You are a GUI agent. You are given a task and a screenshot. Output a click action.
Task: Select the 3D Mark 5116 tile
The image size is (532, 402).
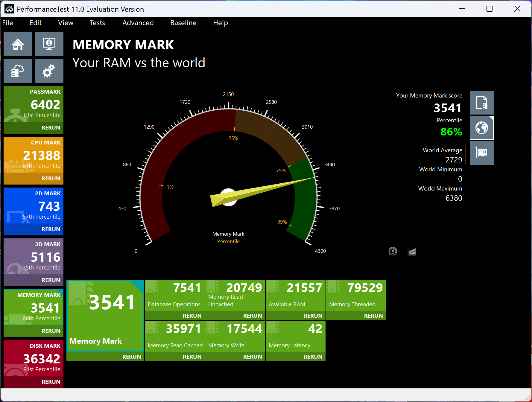(34, 256)
